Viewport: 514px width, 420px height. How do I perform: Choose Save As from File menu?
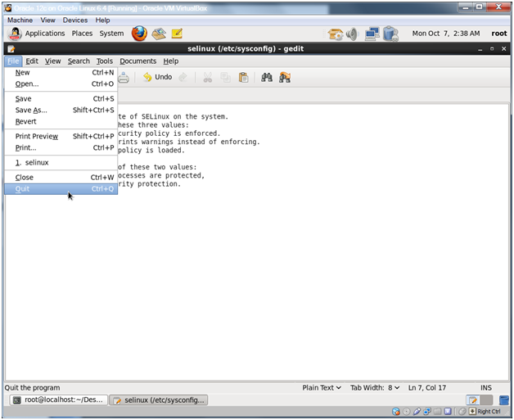[31, 110]
